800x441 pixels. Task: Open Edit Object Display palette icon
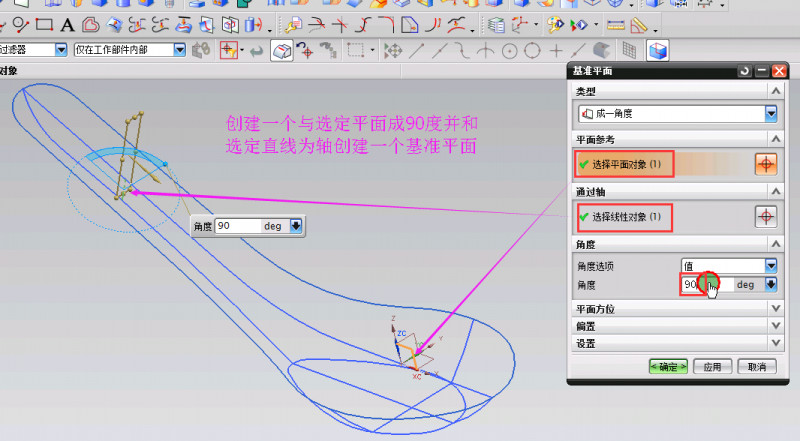tap(555, 24)
